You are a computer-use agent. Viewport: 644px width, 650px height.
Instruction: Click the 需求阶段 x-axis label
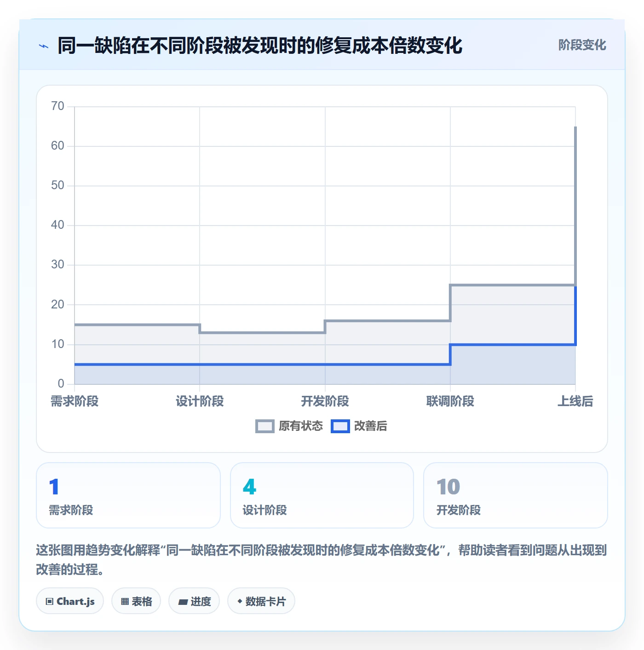(75, 401)
